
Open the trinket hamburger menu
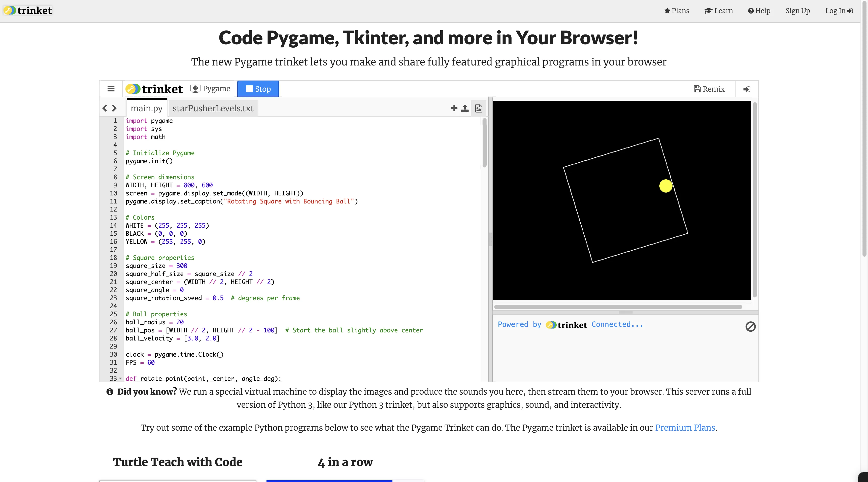point(111,89)
